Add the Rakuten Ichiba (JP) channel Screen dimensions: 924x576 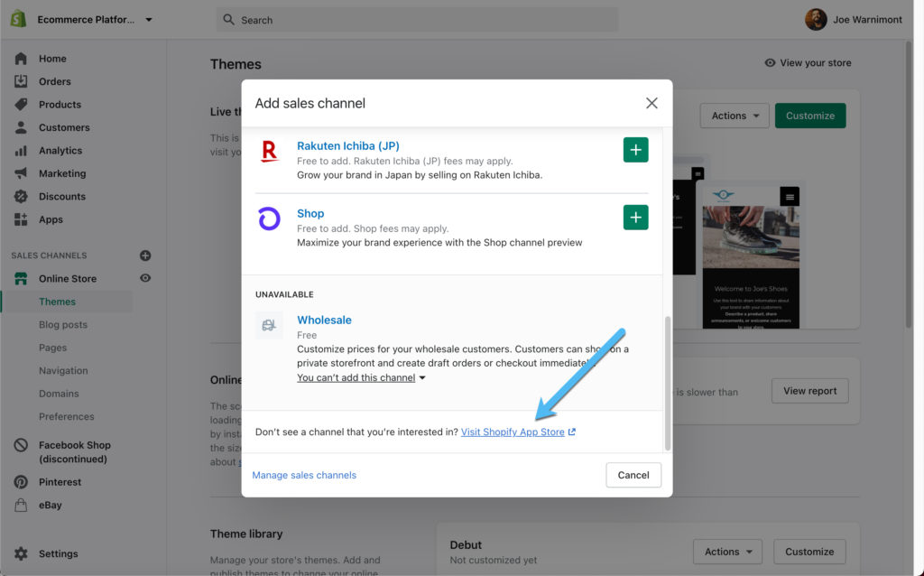click(x=636, y=150)
